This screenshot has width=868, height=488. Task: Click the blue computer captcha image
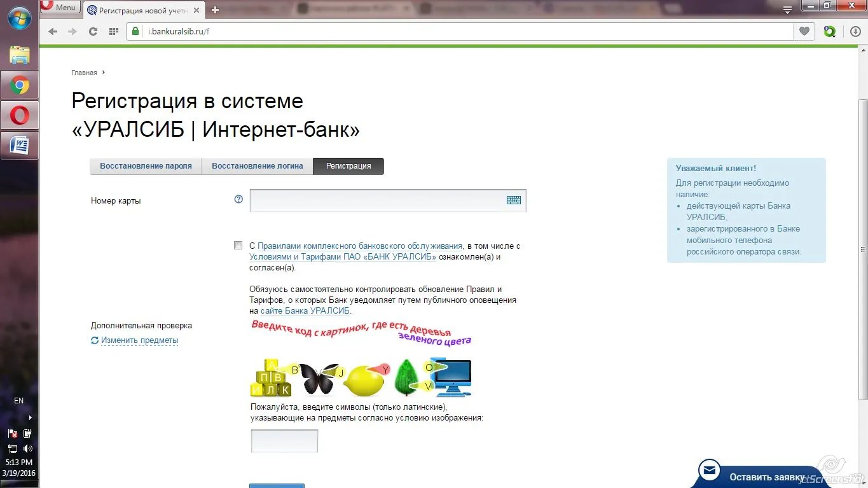pyautogui.click(x=450, y=378)
